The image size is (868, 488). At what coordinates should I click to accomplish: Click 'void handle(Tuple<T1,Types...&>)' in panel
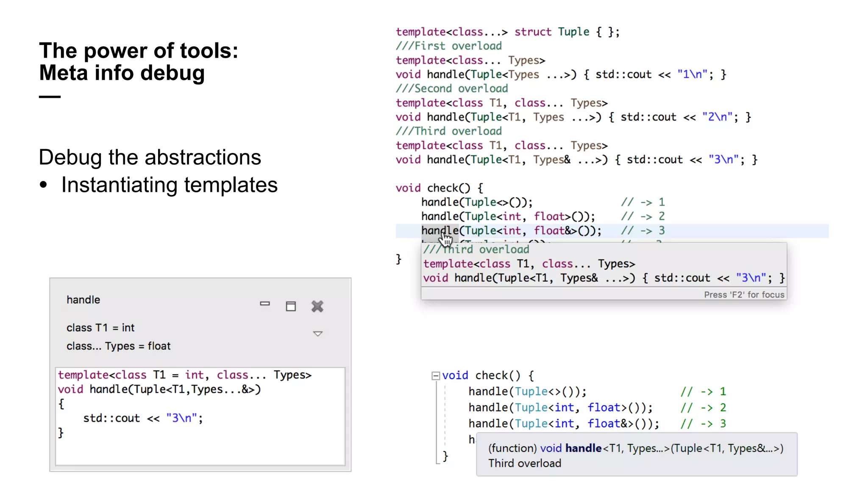point(159,389)
